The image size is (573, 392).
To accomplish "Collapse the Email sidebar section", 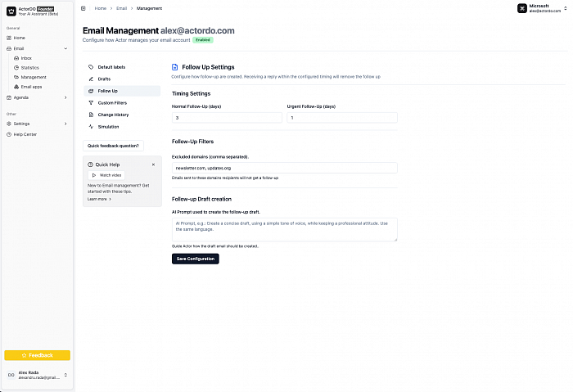I will point(65,48).
